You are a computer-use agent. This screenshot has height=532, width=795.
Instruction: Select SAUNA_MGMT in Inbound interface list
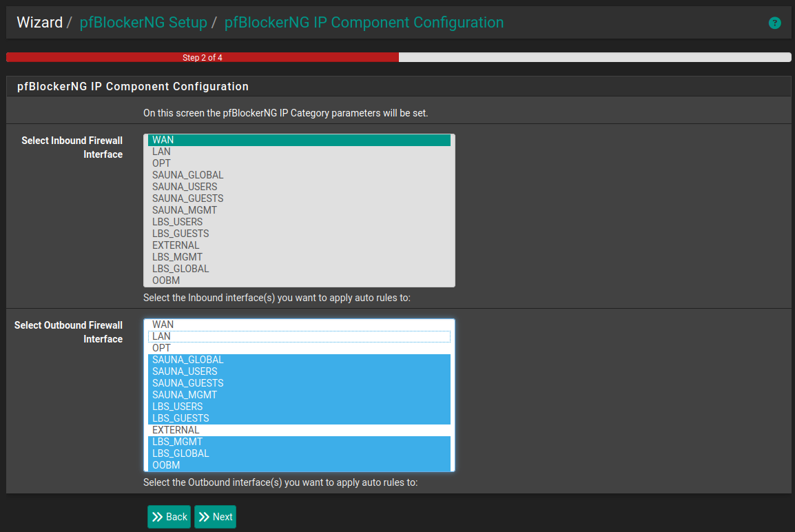click(x=299, y=210)
